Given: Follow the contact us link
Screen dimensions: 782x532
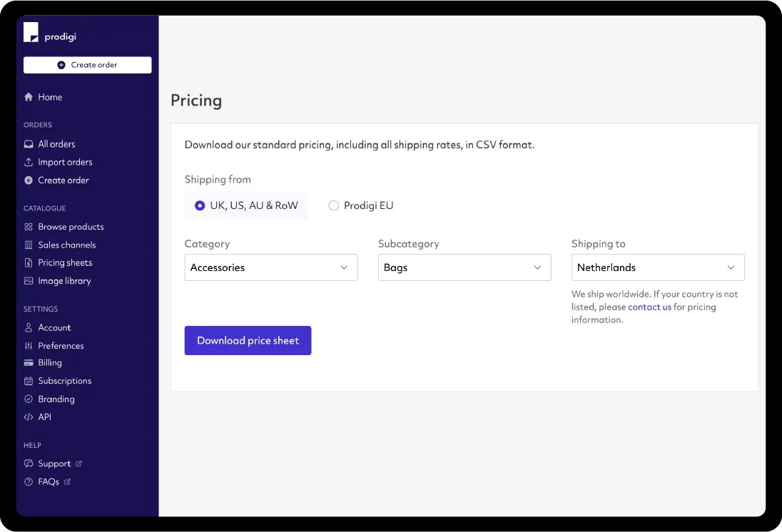Looking at the screenshot, I should point(649,307).
